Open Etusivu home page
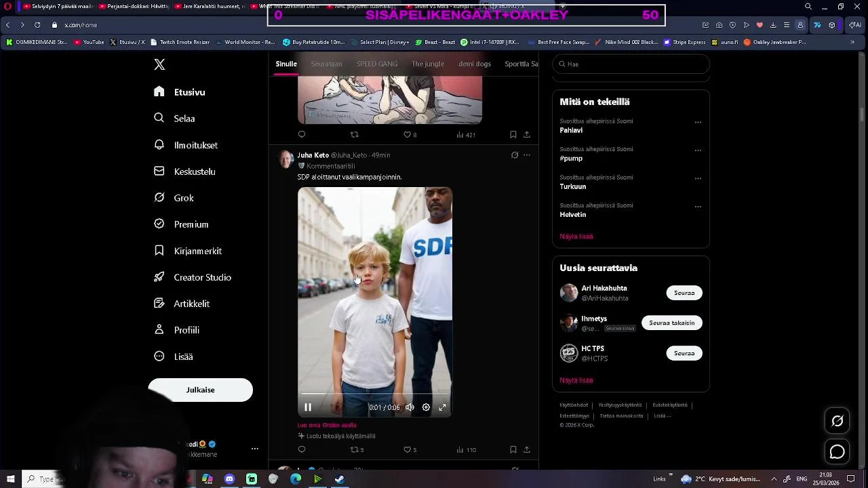The image size is (868, 488). [x=180, y=92]
